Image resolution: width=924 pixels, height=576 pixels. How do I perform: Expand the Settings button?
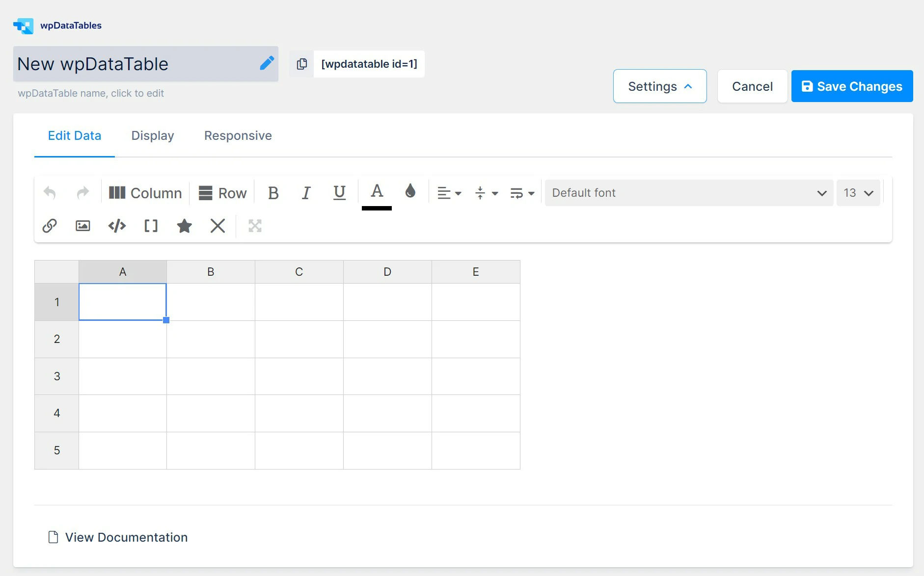click(660, 86)
